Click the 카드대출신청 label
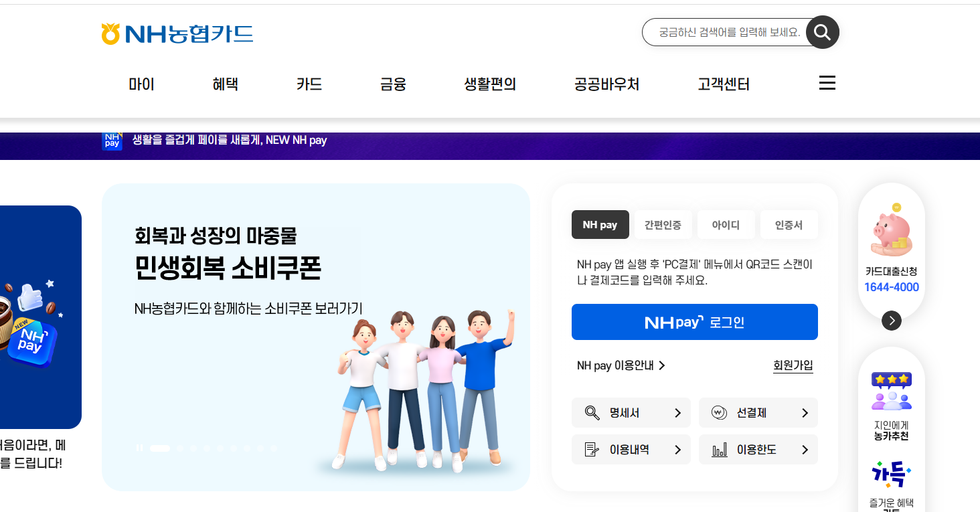 click(892, 271)
